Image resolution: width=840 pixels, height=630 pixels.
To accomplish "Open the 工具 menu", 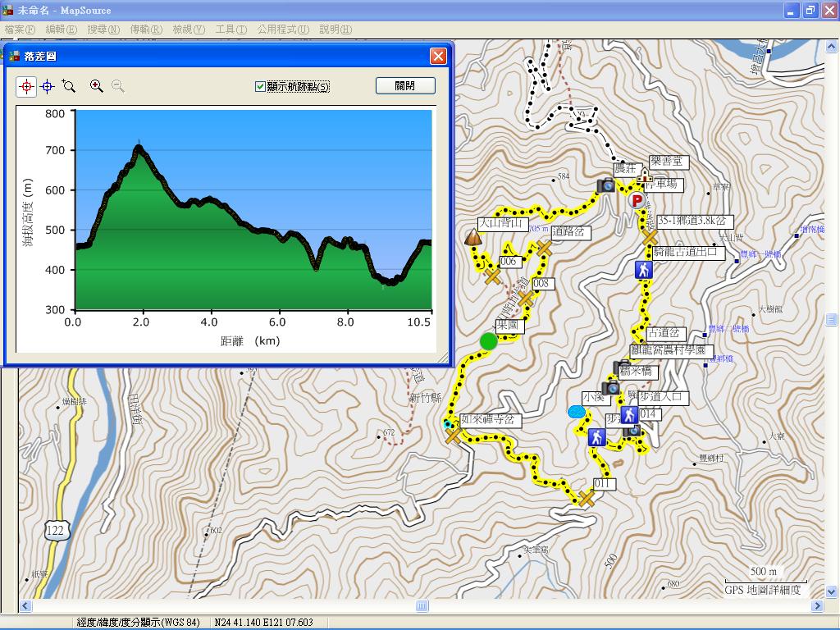I will [x=231, y=29].
